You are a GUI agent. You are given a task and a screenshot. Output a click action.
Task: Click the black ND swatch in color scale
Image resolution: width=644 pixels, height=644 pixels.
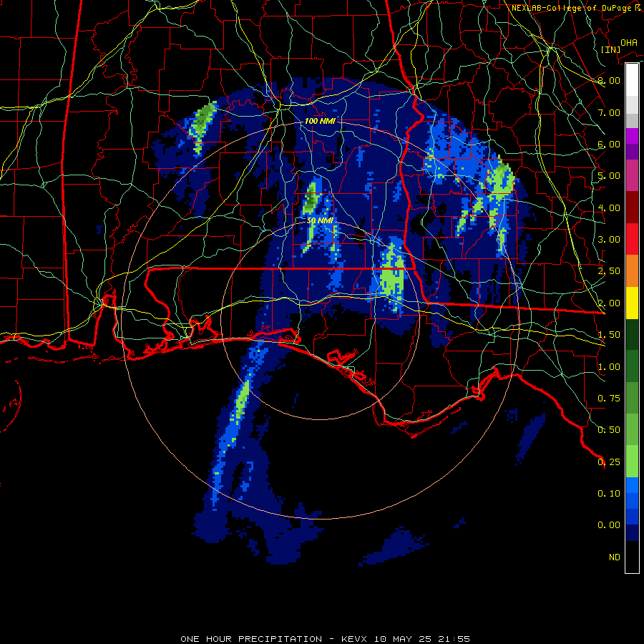632,557
